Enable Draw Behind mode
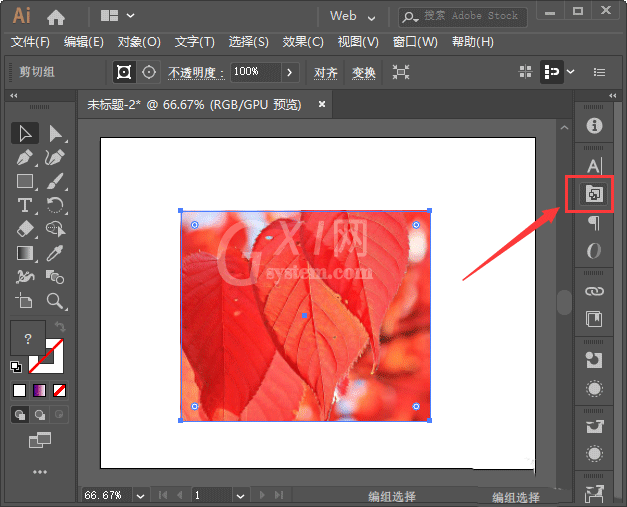 pos(40,415)
